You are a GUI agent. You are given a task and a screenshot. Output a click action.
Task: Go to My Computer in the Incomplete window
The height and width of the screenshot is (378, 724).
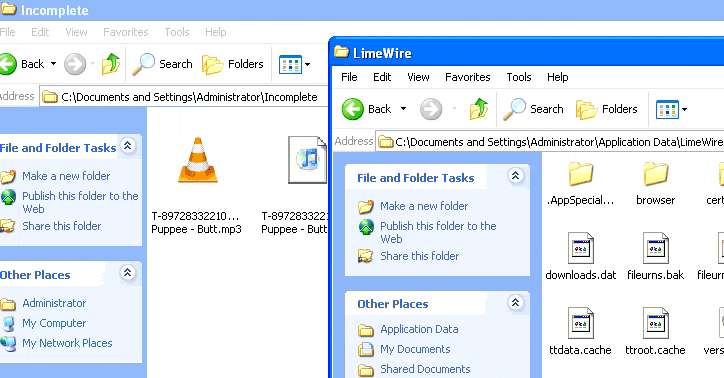[54, 323]
